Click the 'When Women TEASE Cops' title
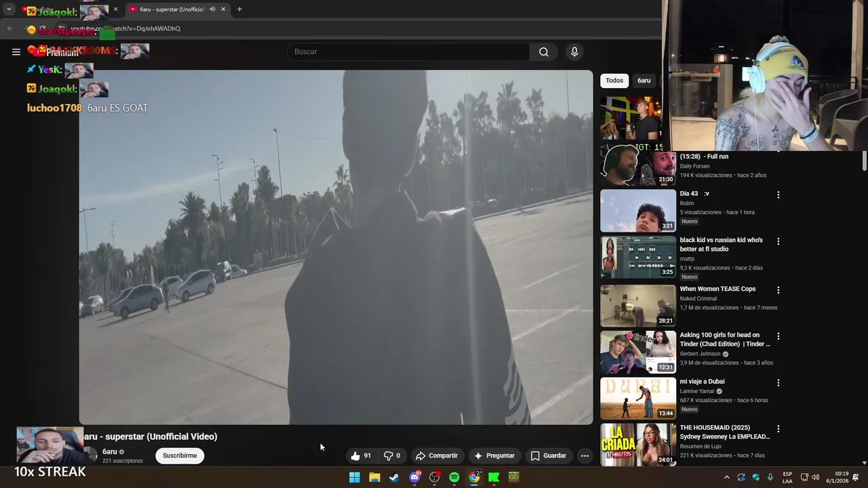Screen dimensions: 868x488 717,289
